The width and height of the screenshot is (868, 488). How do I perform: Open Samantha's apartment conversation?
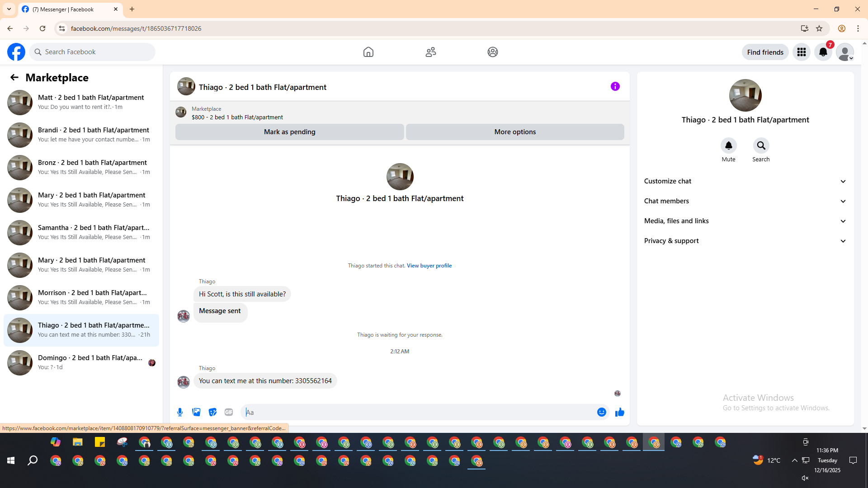click(x=81, y=233)
